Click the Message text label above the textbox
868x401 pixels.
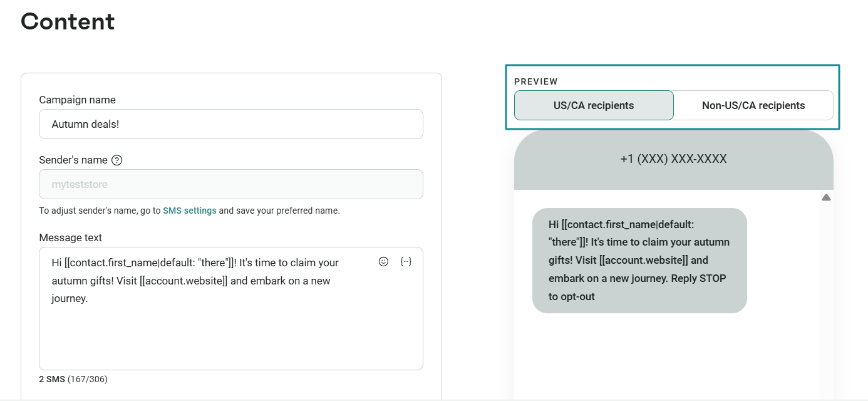70,237
